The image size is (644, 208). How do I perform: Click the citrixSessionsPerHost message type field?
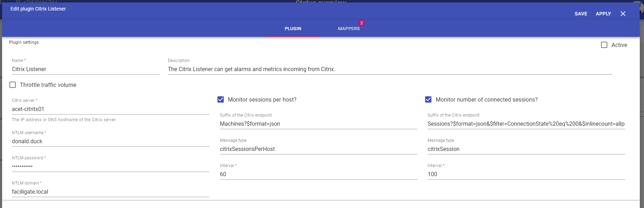coord(318,149)
